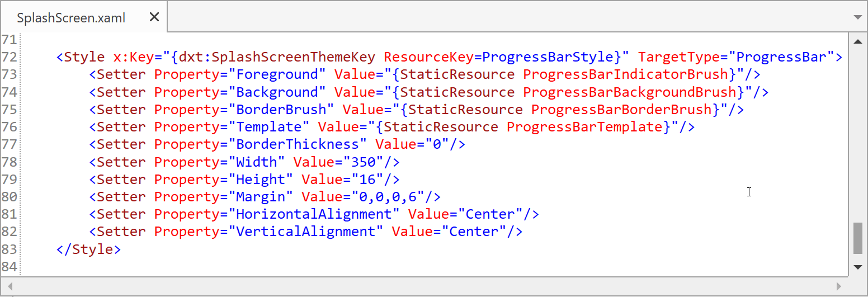Click the vertical scrollbar up arrow
This screenshot has height=297, width=868.
tap(858, 41)
